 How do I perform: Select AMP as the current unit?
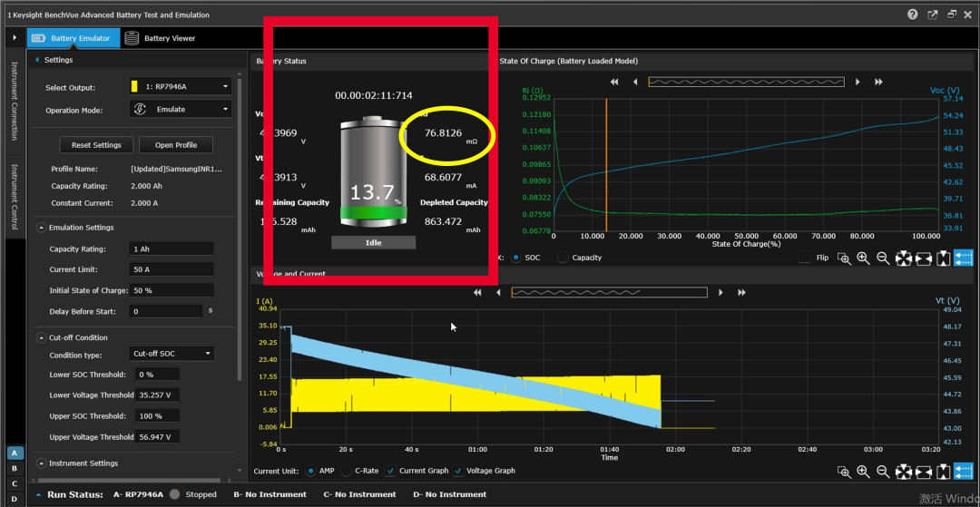pyautogui.click(x=310, y=471)
